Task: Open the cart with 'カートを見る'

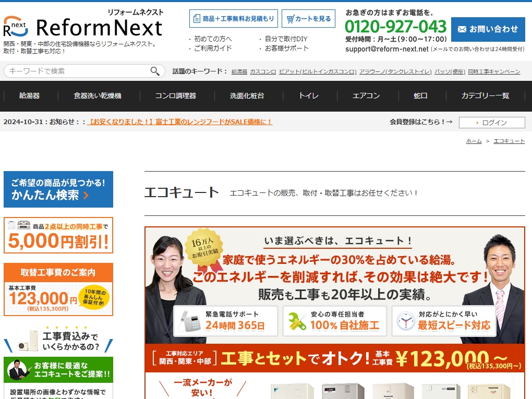Action: (308, 19)
